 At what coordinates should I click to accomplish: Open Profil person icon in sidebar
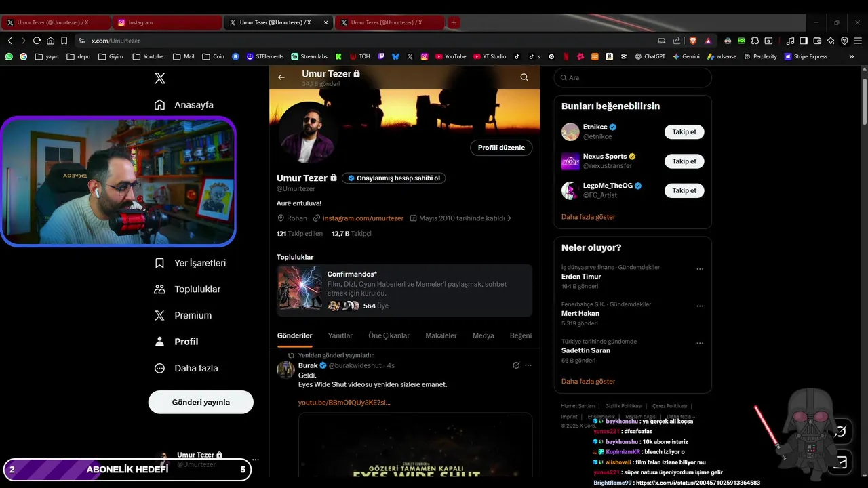[x=159, y=342]
